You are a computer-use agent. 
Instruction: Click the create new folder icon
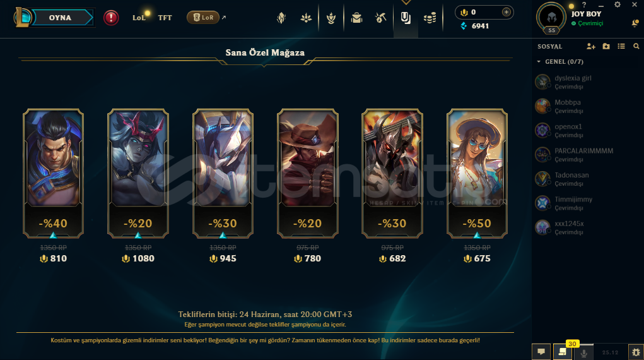[606, 47]
